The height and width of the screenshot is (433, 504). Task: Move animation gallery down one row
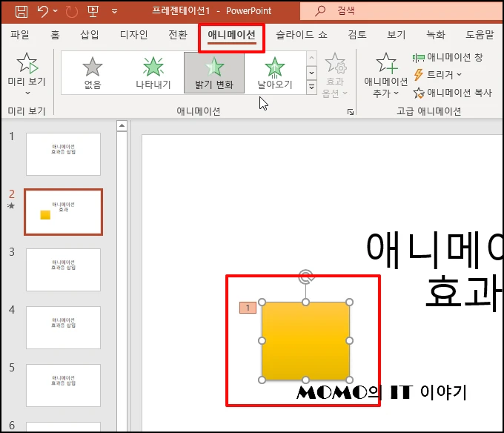311,73
